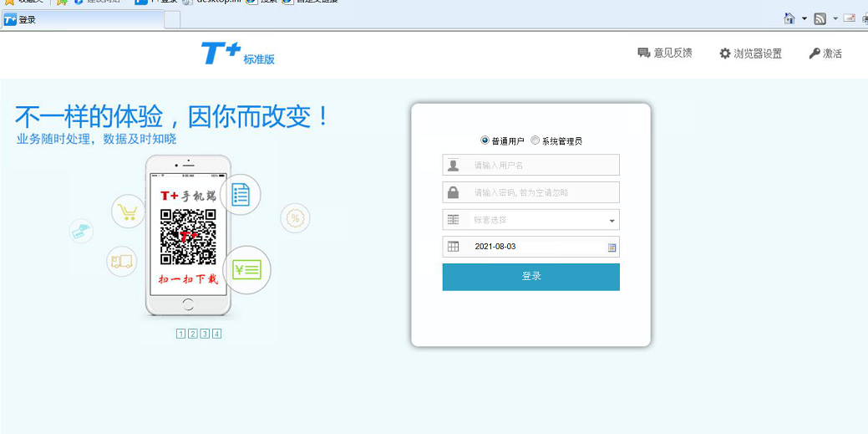This screenshot has height=434, width=868.
Task: Click the 浏览器设置 gear icon
Action: click(724, 54)
